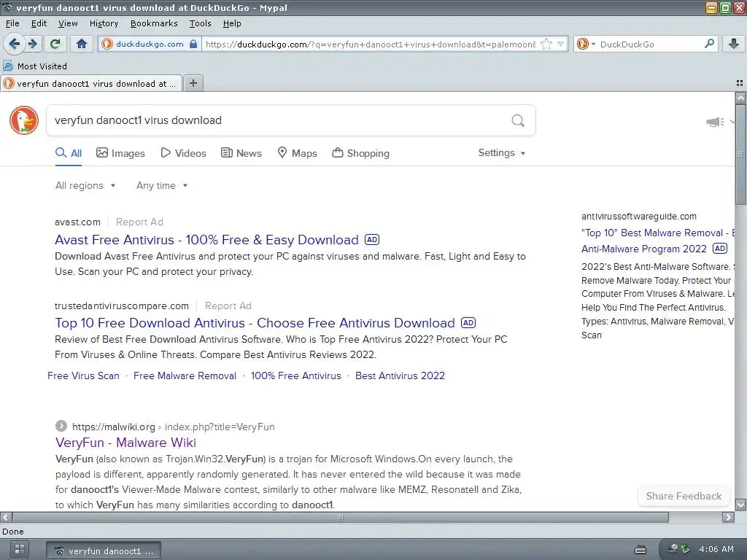Open Avast Free Antivirus ad link

pyautogui.click(x=206, y=240)
